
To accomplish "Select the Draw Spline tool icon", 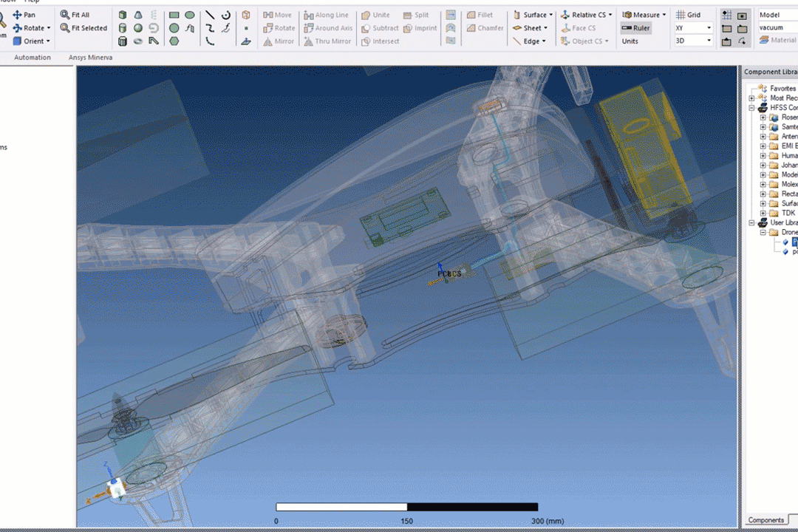I will click(210, 28).
